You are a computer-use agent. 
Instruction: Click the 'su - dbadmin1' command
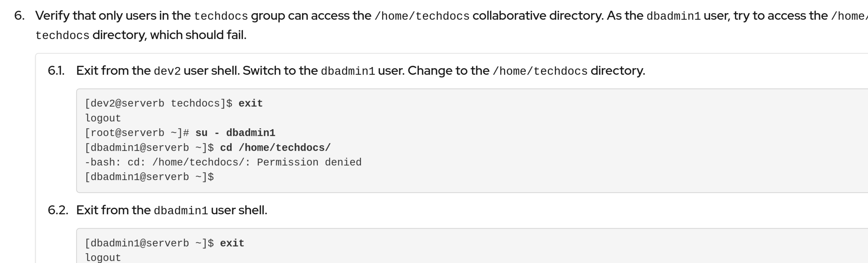point(235,133)
